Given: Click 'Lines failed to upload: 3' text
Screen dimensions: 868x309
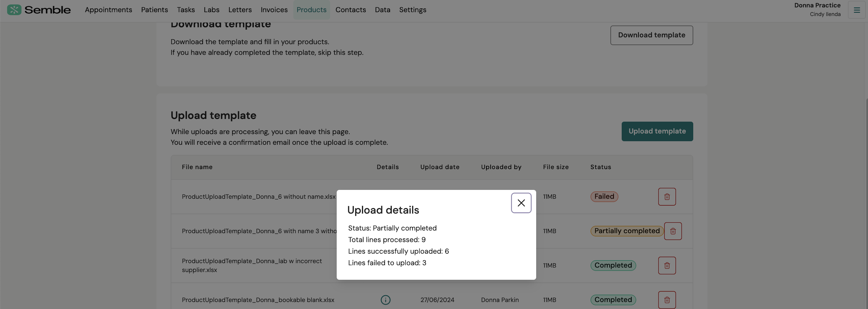Looking at the screenshot, I should coord(387,263).
